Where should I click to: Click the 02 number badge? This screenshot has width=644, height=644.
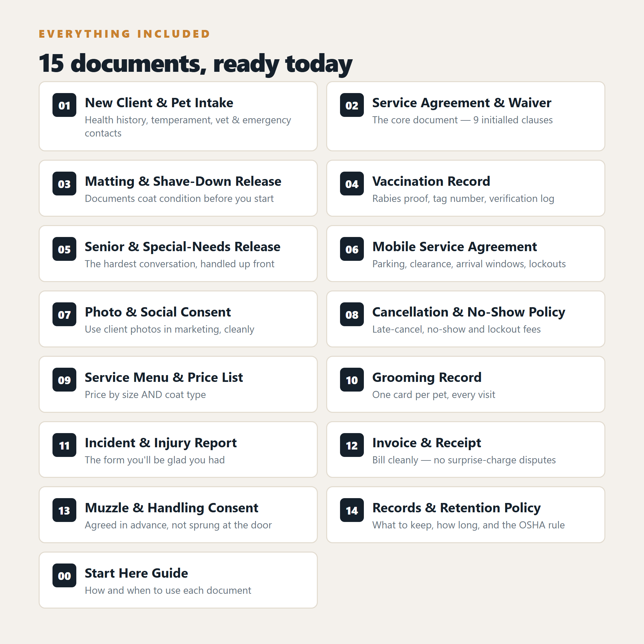(352, 105)
